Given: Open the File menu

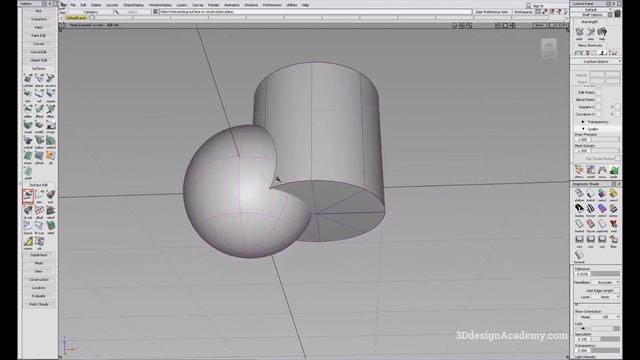Looking at the screenshot, I should coord(73,5).
